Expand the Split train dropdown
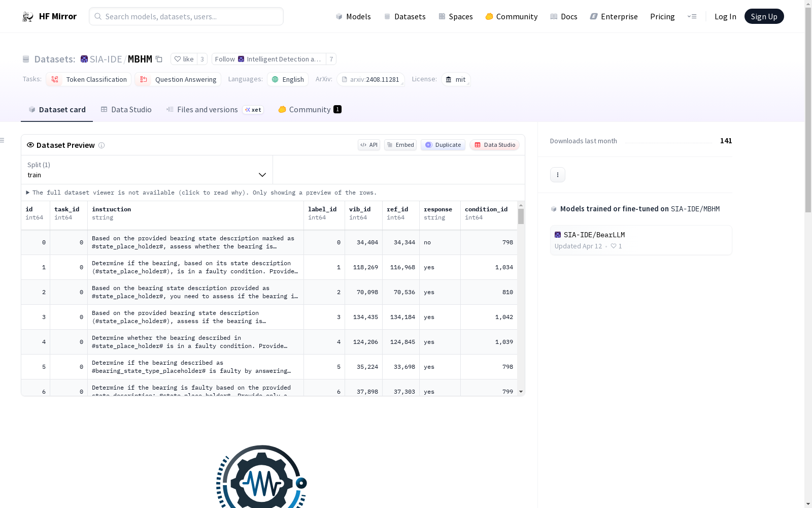Image resolution: width=812 pixels, height=508 pixels. [147, 170]
